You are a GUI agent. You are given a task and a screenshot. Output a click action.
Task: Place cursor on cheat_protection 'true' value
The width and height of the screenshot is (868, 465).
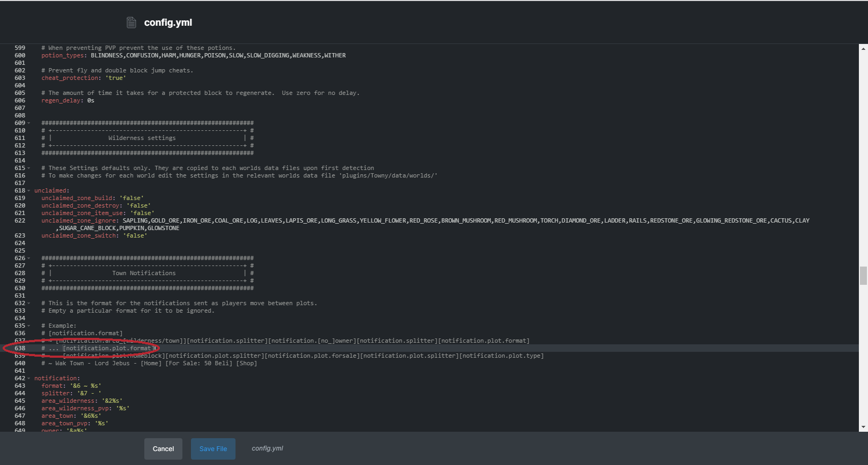coord(116,78)
